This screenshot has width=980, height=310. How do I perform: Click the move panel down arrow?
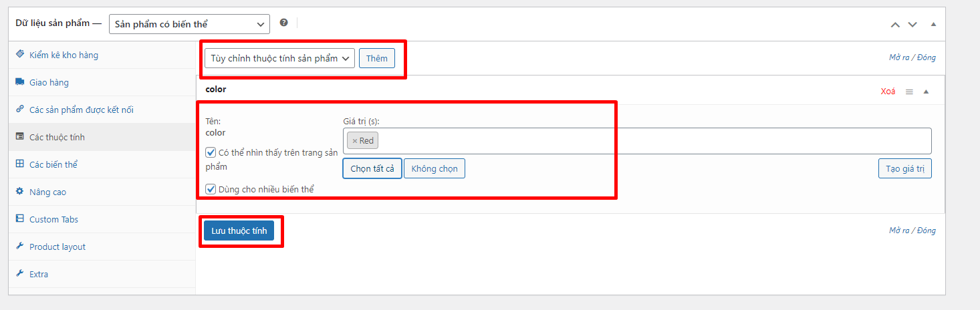tap(913, 24)
